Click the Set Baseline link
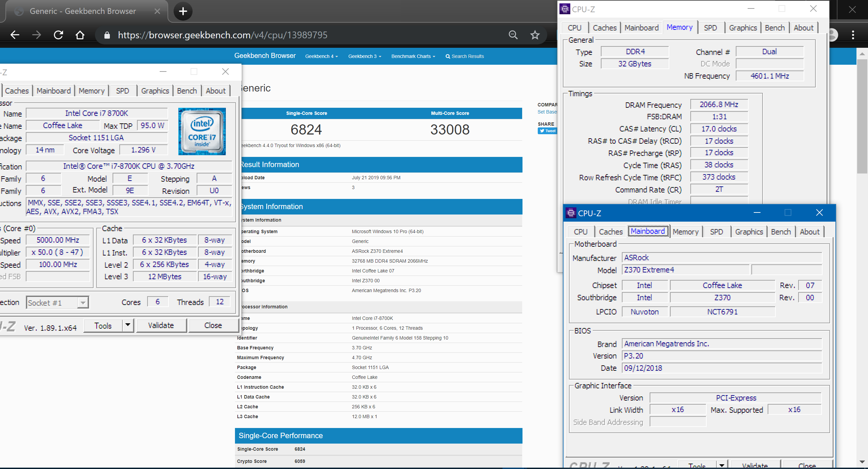 point(547,112)
